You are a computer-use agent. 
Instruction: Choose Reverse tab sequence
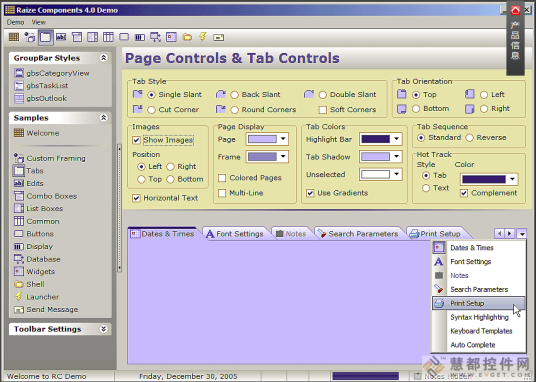pos(470,137)
